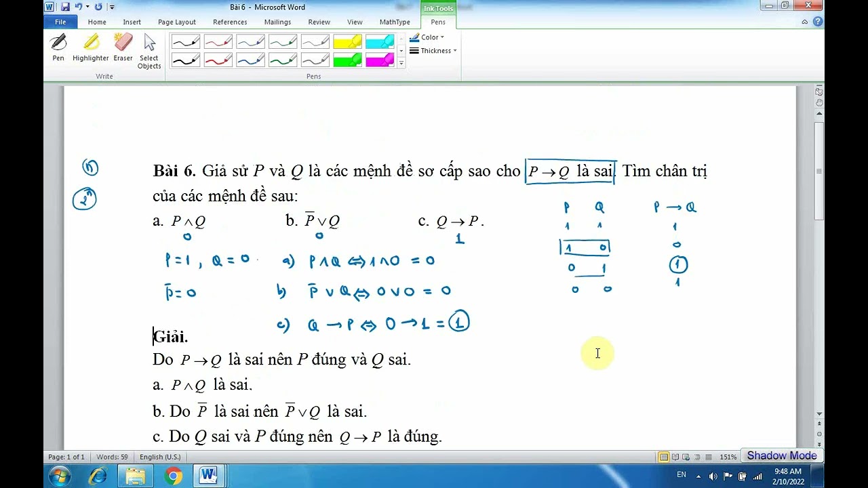
Task: Change language English (U.S.) in status bar
Action: (160, 457)
